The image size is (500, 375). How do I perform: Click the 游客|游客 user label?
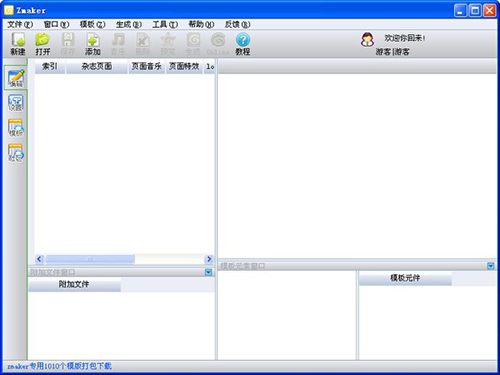pos(393,52)
